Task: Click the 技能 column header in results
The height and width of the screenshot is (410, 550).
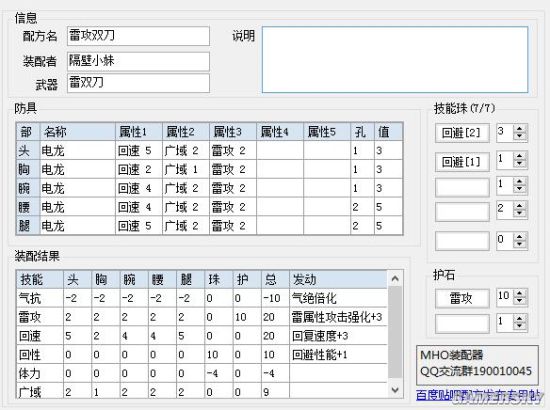Action: tap(40, 280)
